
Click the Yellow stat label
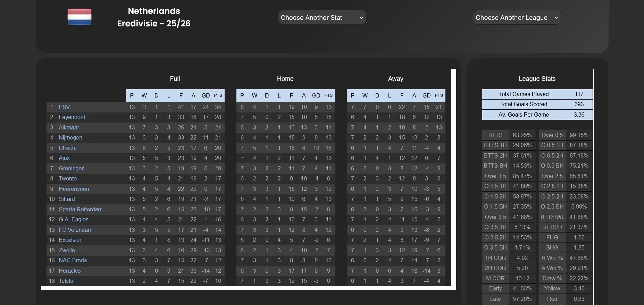point(552,288)
